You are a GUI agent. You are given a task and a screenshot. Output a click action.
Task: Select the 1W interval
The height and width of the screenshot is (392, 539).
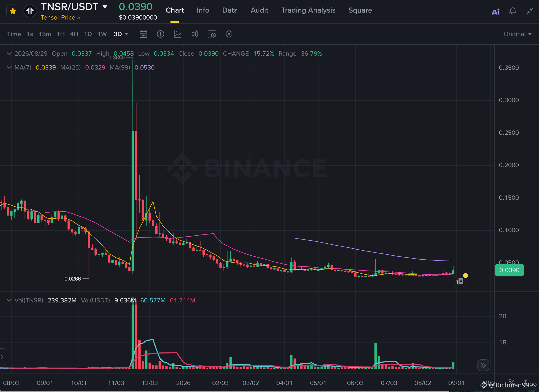tap(102, 34)
